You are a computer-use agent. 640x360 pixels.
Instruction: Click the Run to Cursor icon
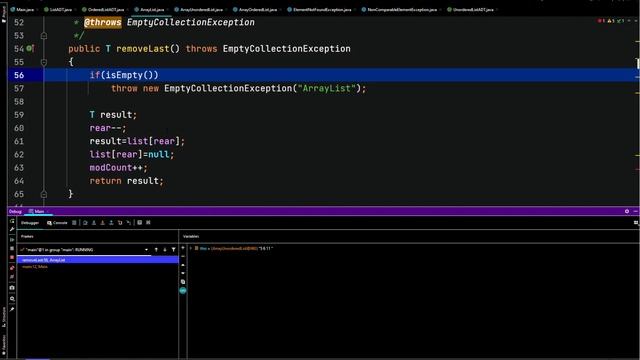pyautogui.click(x=129, y=223)
